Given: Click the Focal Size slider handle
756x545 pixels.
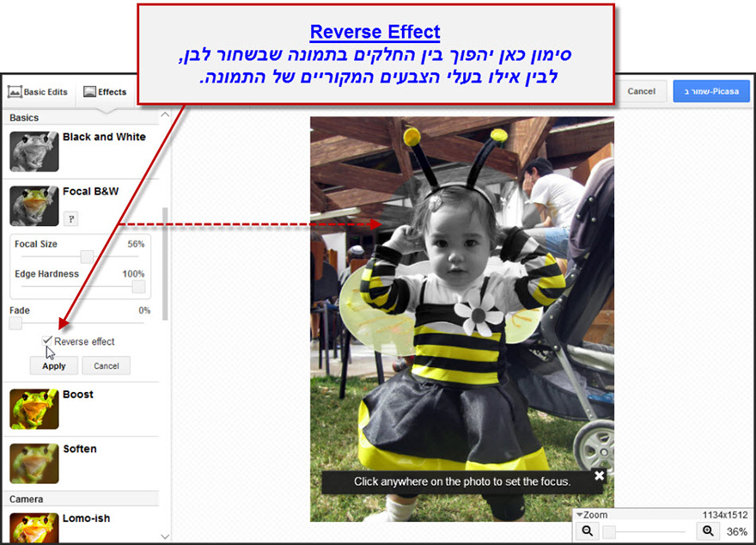Looking at the screenshot, I should pyautogui.click(x=87, y=257).
